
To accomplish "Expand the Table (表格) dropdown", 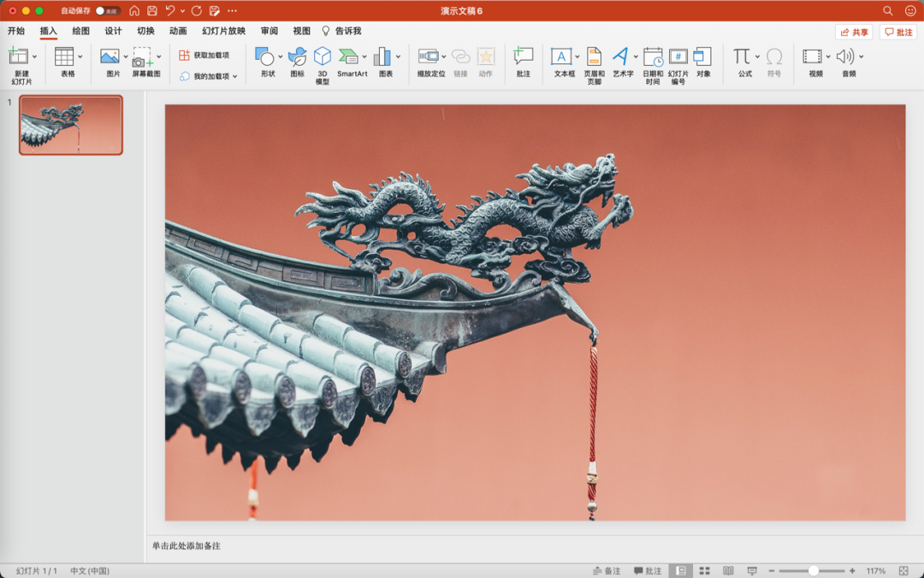I will (x=80, y=57).
